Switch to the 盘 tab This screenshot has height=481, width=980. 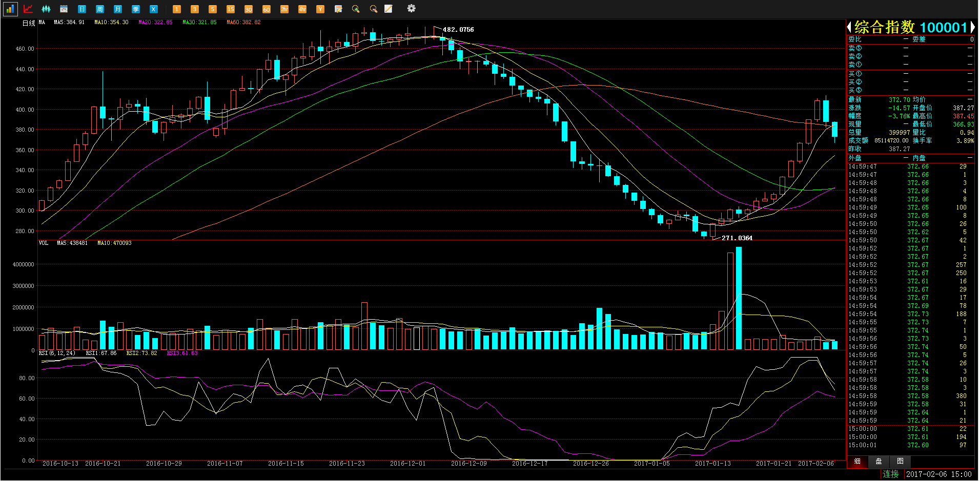pos(879,461)
